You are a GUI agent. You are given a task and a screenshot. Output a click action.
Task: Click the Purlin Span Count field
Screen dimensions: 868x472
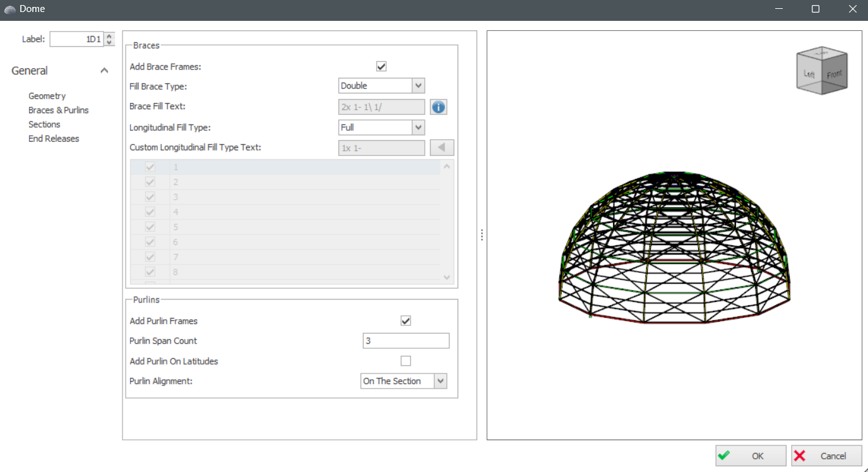click(x=406, y=341)
